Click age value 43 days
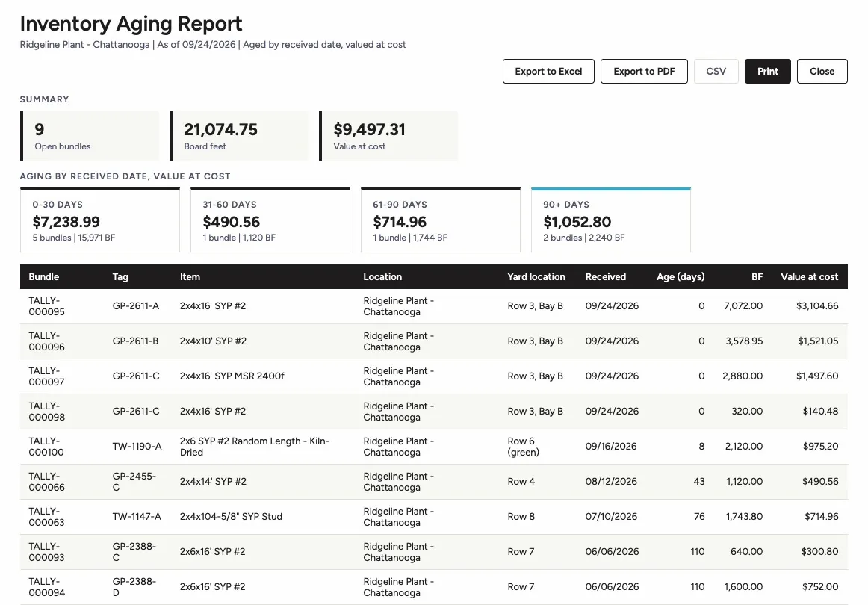This screenshot has width=868, height=605. pos(699,482)
